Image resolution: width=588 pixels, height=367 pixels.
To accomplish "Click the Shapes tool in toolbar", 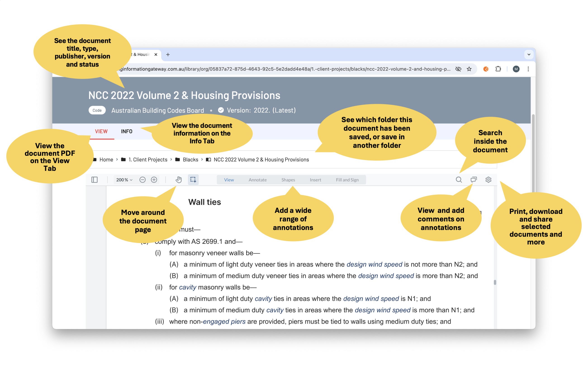I will point(288,180).
